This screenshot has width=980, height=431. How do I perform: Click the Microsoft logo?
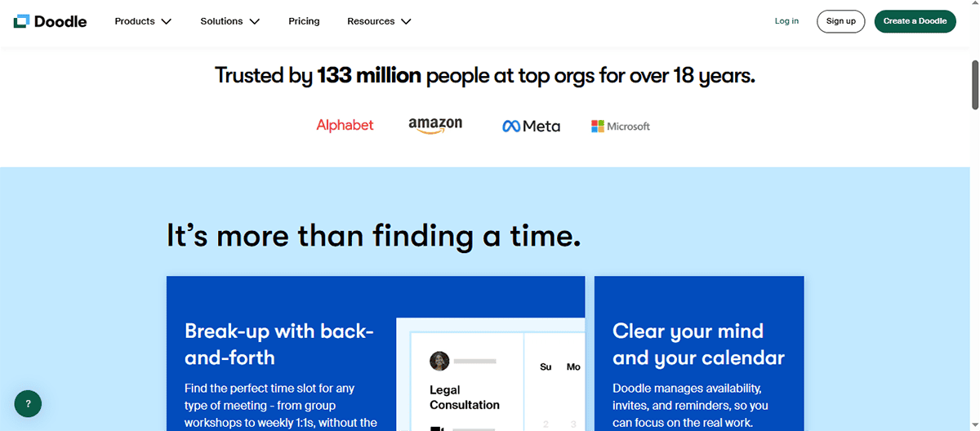(x=621, y=126)
